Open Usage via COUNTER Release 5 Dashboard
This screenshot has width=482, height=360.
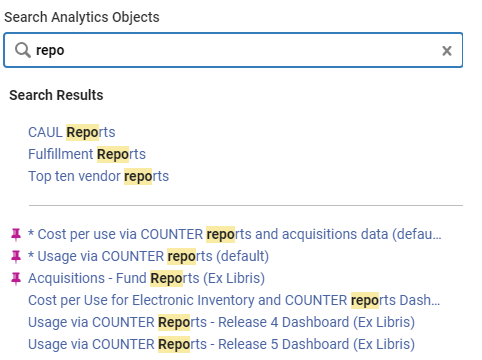(x=221, y=344)
